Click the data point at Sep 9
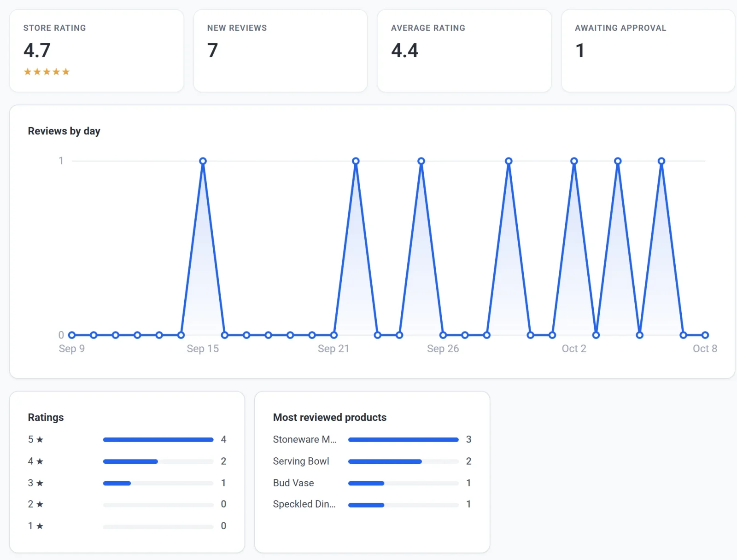The image size is (737, 560). 72,335
